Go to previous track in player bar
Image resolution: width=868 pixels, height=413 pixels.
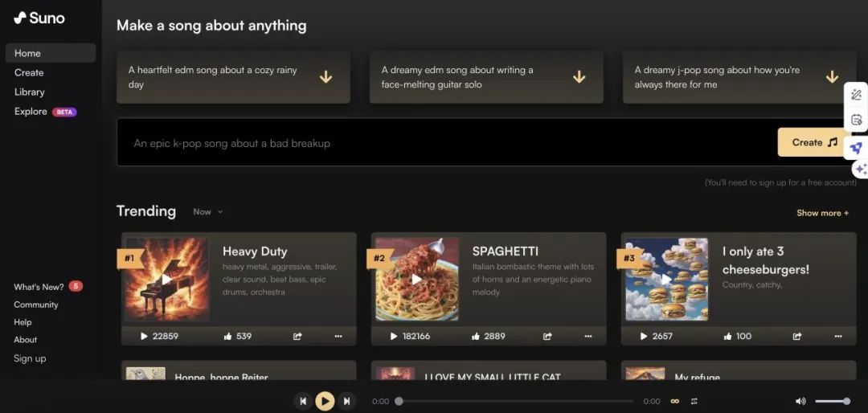pos(303,401)
